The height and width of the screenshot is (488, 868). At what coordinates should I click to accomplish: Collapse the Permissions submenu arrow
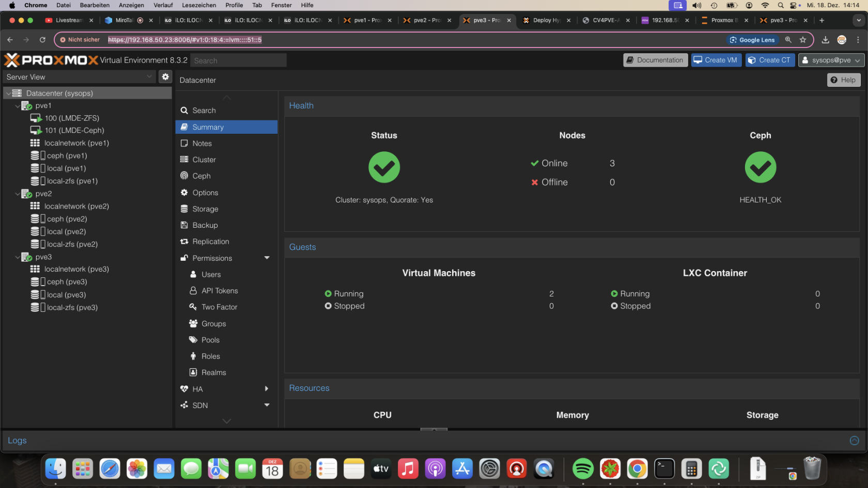[267, 258]
